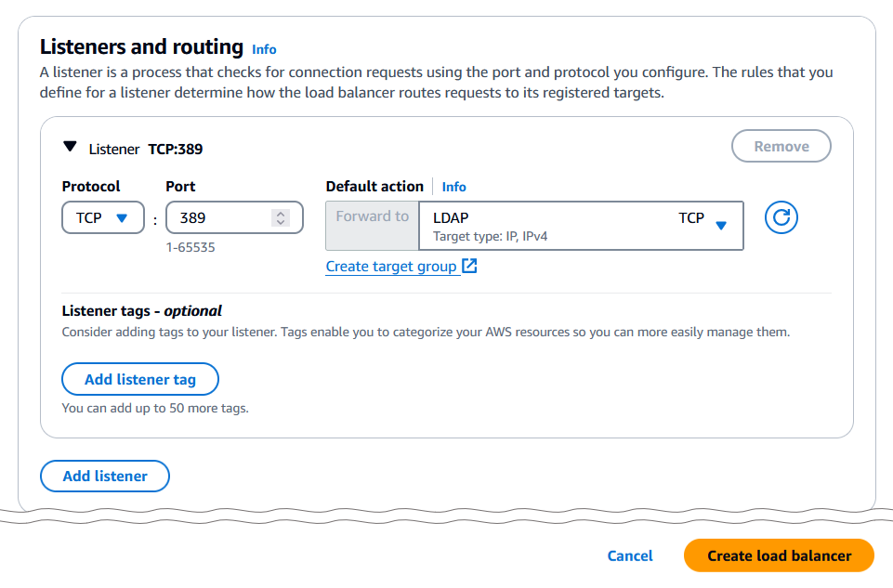Click the Listener TCP:389 header label
The image size is (893, 588).
click(x=146, y=149)
